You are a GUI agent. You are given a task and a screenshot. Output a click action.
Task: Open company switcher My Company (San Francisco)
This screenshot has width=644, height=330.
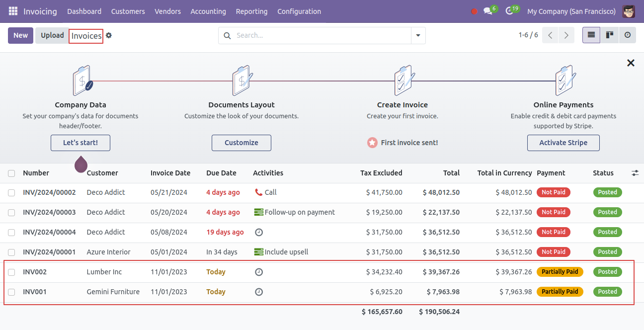(x=571, y=11)
